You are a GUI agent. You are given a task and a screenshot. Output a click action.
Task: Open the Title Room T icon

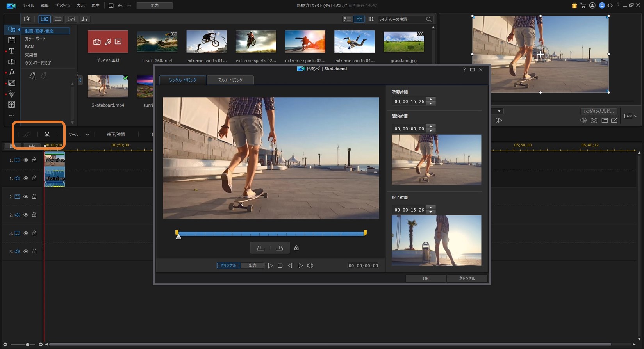12,51
